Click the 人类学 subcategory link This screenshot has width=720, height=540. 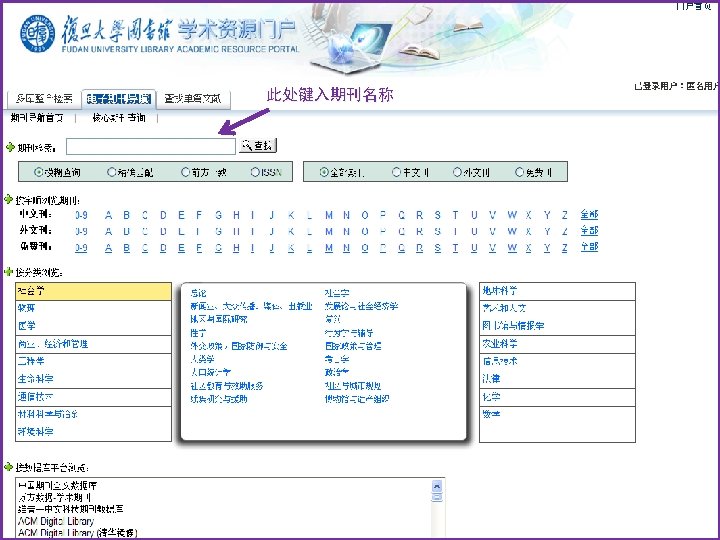tap(202, 359)
